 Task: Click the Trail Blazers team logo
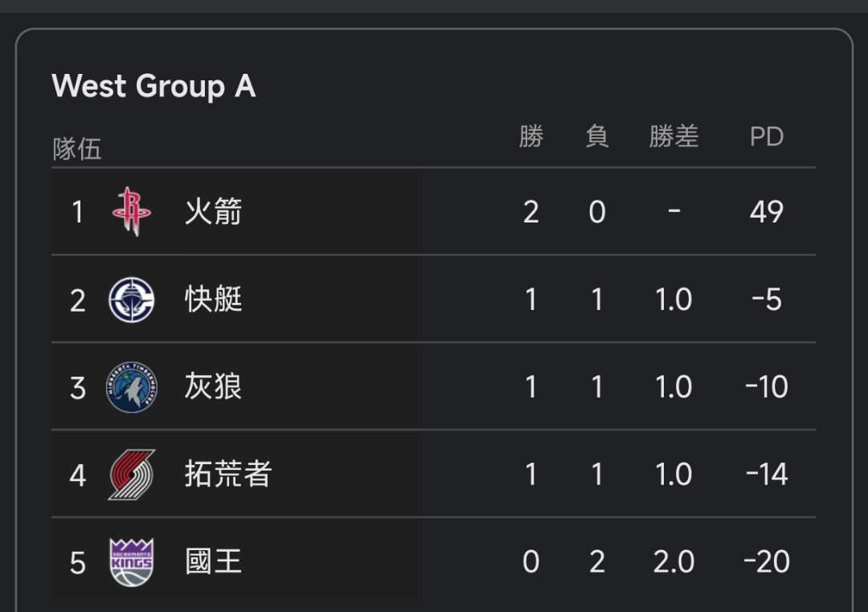tap(132, 475)
